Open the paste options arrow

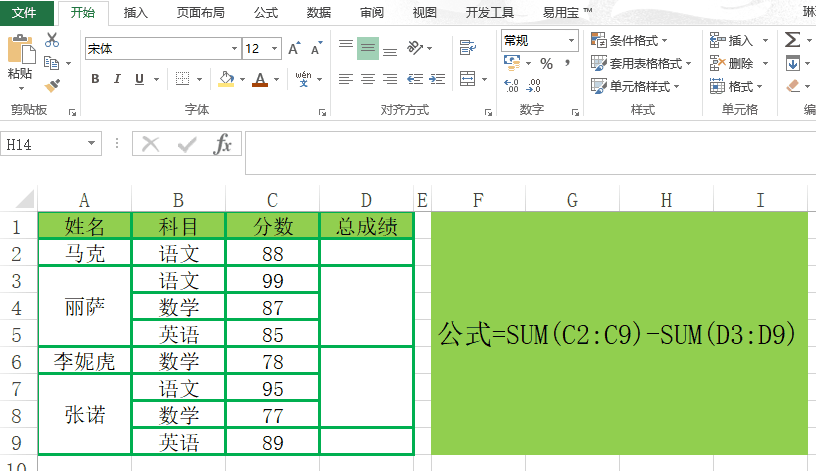(x=21, y=87)
